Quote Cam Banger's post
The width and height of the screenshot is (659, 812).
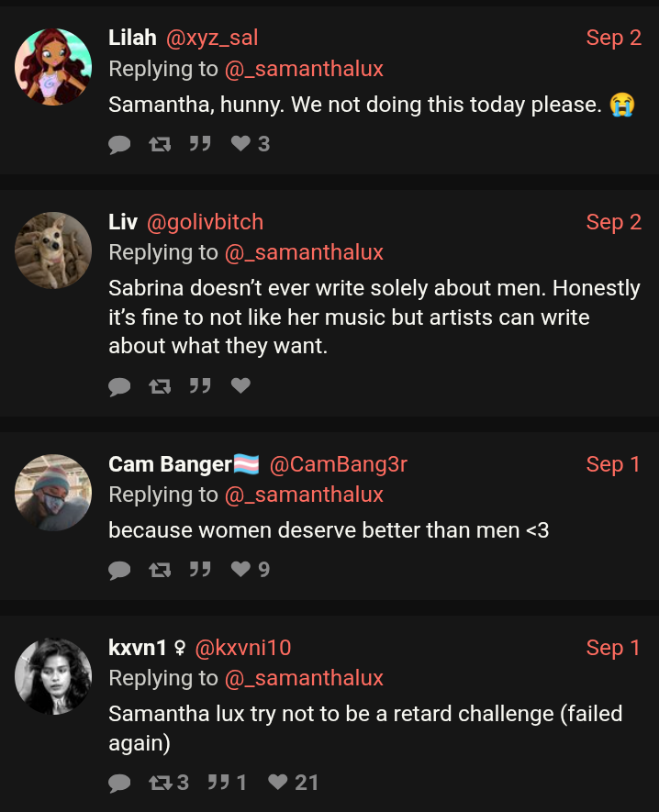(199, 570)
